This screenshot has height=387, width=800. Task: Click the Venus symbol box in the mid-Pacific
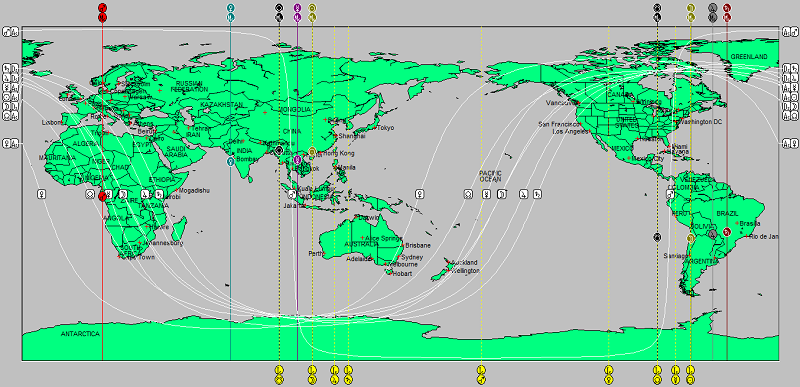419,194
